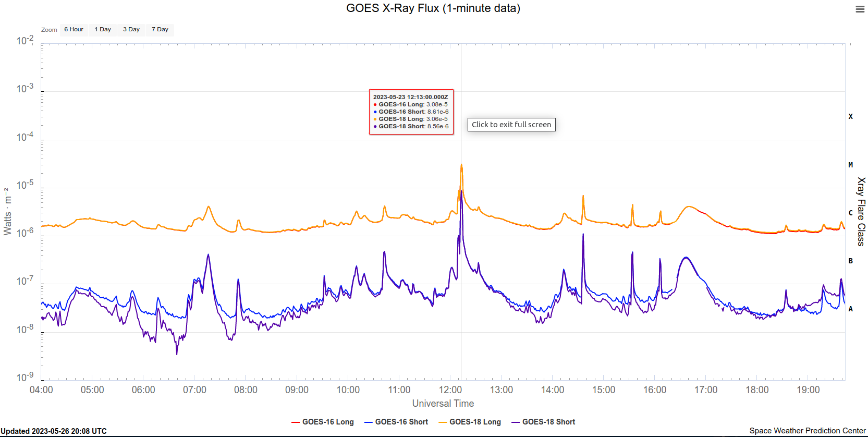The height and width of the screenshot is (437, 868).
Task: Click the Space Weather Prediction Center credit
Action: click(x=807, y=431)
